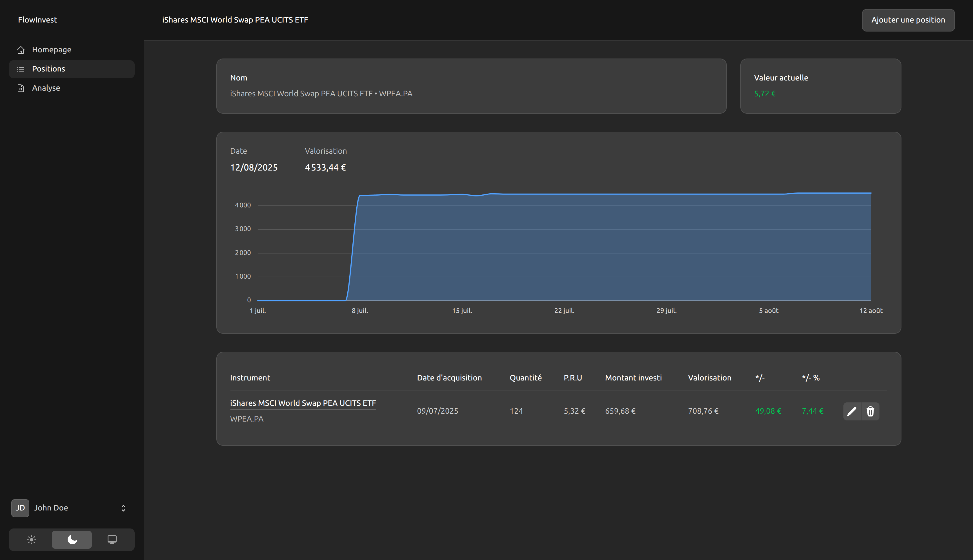This screenshot has height=560, width=973.
Task: Click the Valorisation column header
Action: tap(709, 378)
